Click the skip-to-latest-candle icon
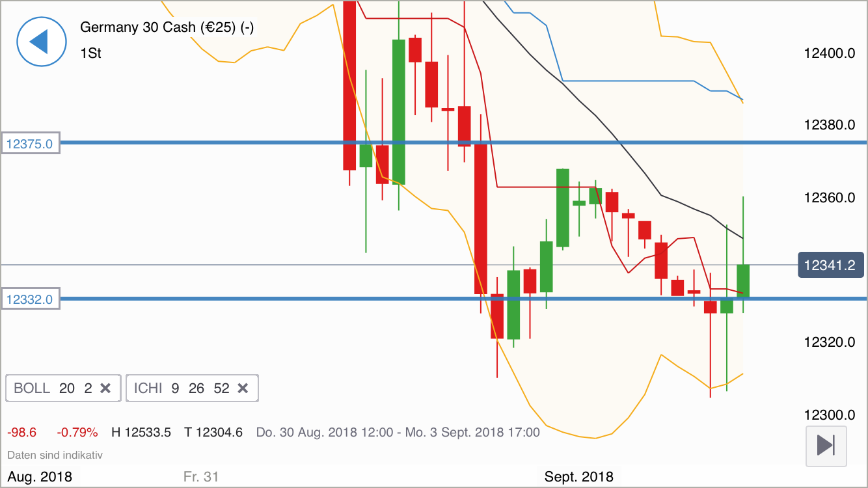This screenshot has height=488, width=868. pyautogui.click(x=826, y=446)
